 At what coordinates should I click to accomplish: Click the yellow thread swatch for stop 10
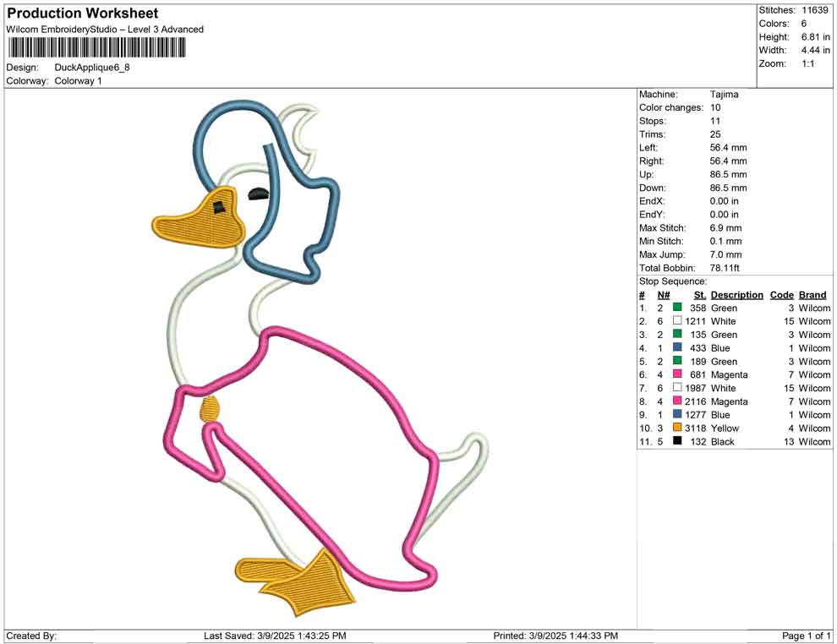676,428
